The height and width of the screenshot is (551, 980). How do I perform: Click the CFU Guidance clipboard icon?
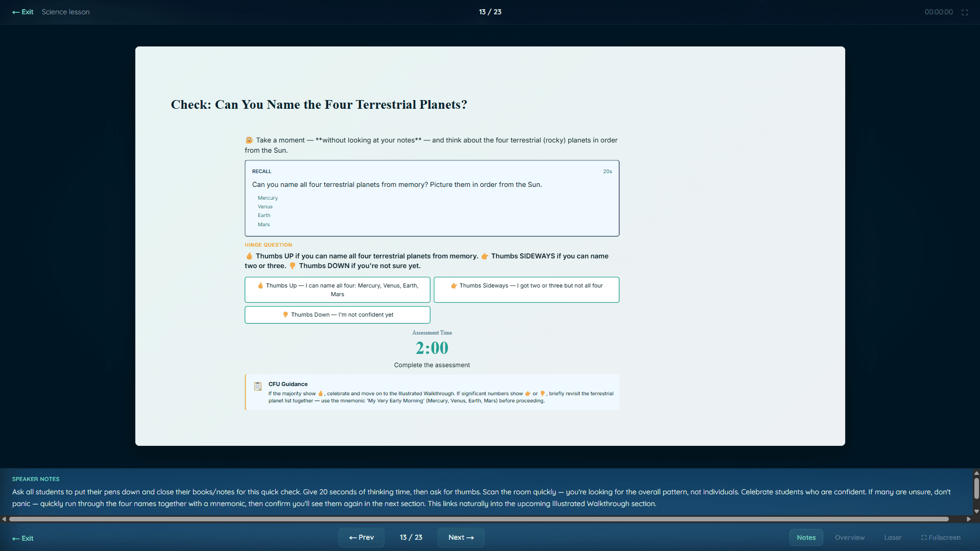coord(258,387)
